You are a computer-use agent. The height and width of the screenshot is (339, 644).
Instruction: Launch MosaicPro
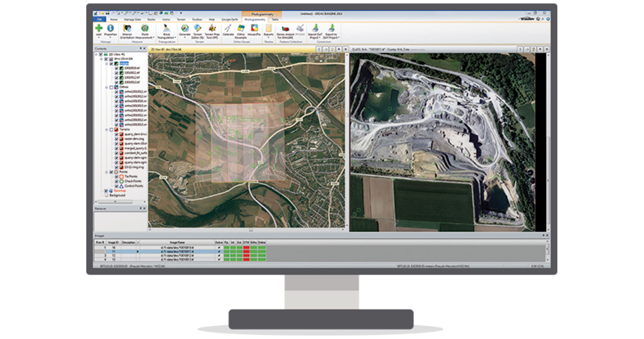254,28
